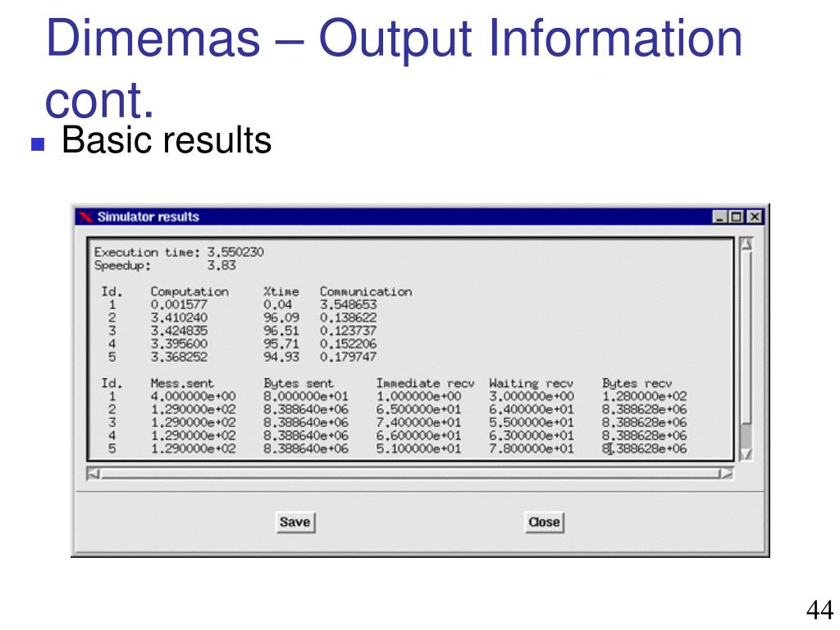Click Immediate recv value 6.500000e+01
This screenshot has width=840, height=630.
[x=418, y=409]
